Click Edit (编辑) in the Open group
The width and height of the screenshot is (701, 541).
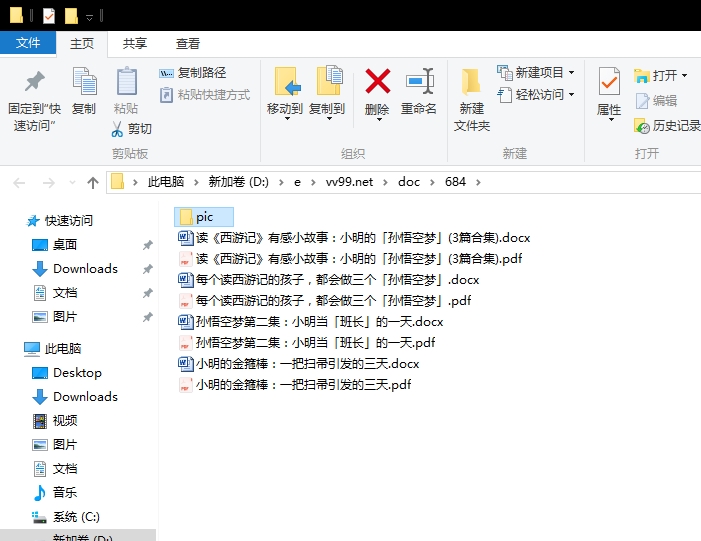656,101
